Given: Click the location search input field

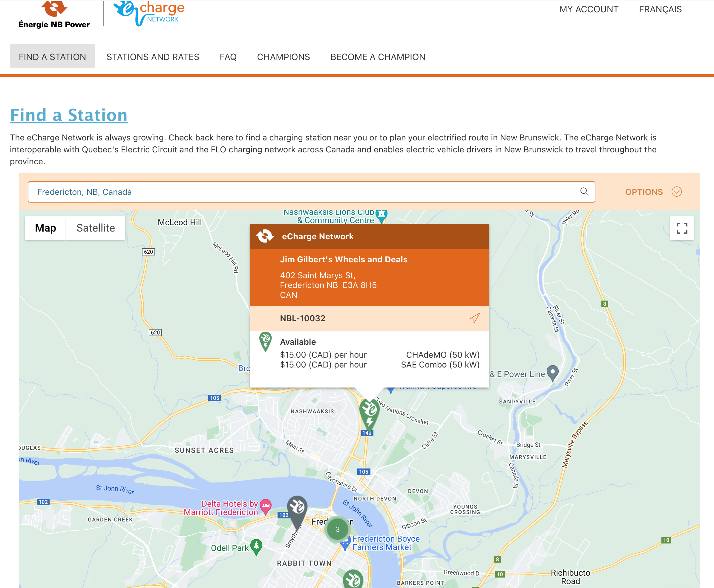Looking at the screenshot, I should 311,192.
